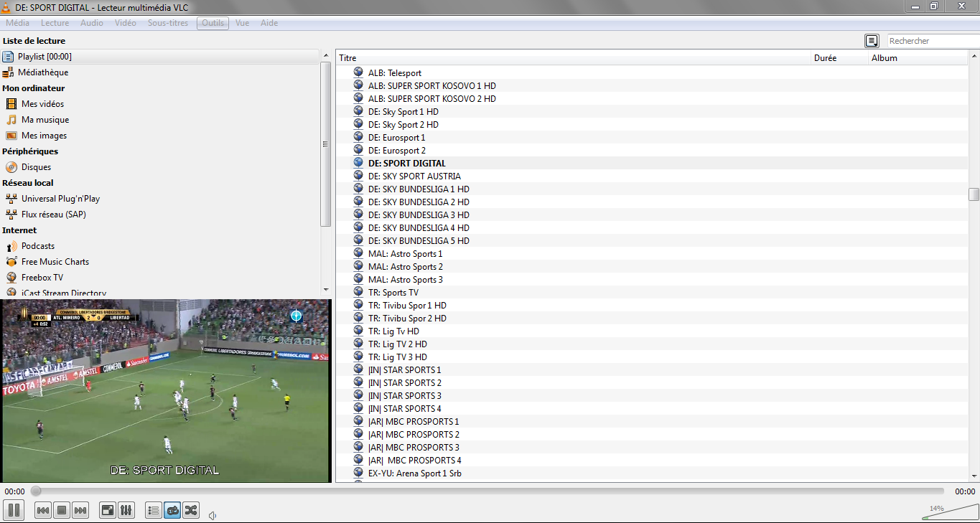This screenshot has height=523, width=980.
Task: Open the Lecture menu
Action: (x=55, y=23)
